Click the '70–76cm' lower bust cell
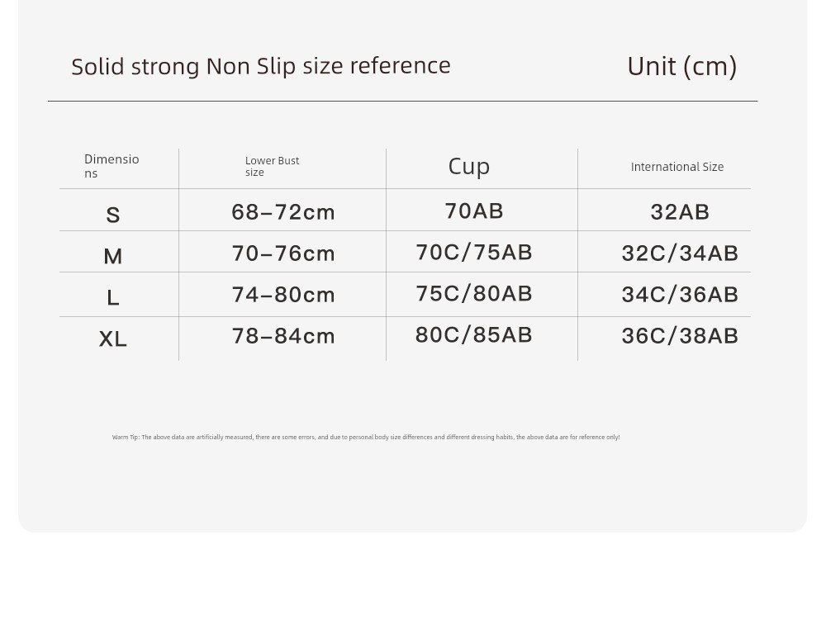This screenshot has height=644, width=826. (283, 253)
